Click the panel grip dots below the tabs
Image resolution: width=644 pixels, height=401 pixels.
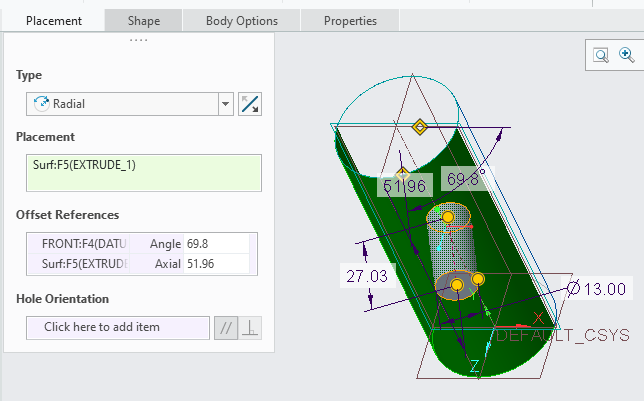(138, 40)
